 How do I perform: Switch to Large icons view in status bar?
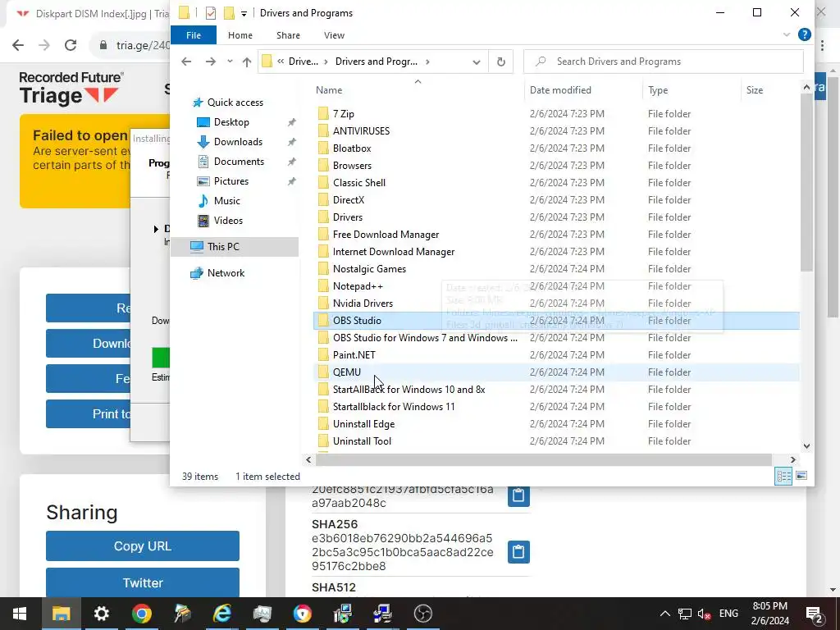coord(801,476)
